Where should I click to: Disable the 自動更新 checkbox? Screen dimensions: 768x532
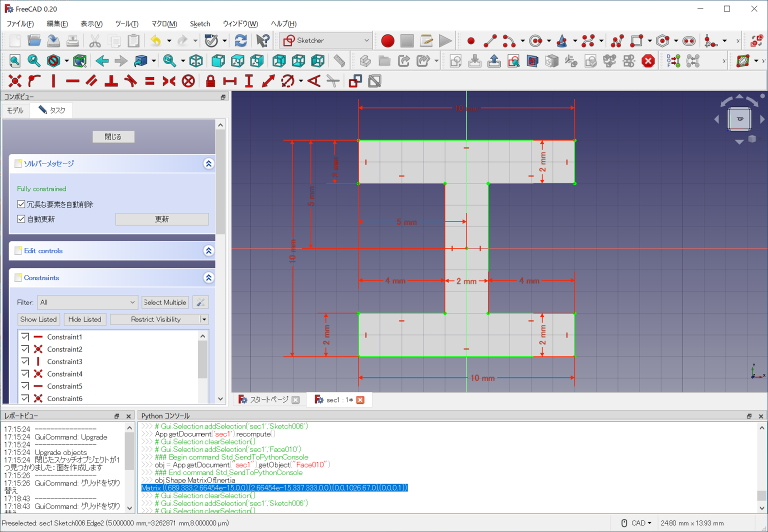pos(21,218)
